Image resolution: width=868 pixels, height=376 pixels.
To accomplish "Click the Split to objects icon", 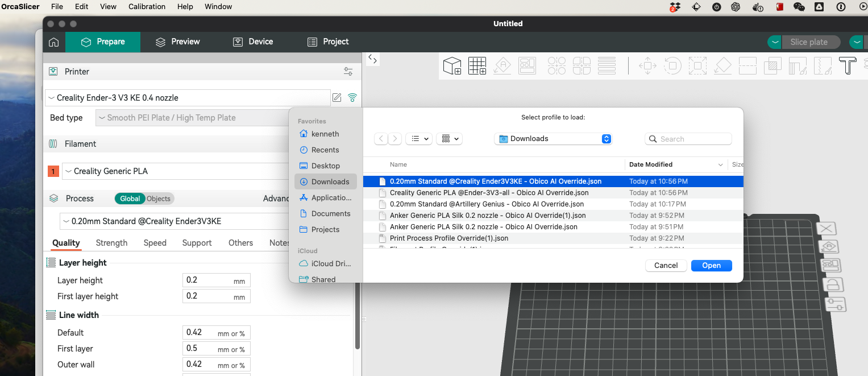I will click(x=556, y=66).
